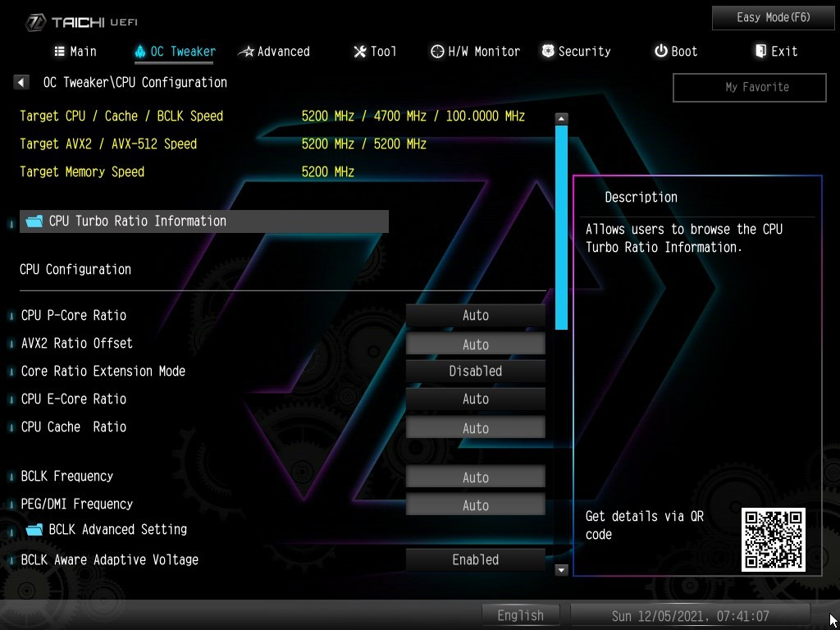Click the Target CPU / Cache / BCLK Speed text

click(x=121, y=116)
